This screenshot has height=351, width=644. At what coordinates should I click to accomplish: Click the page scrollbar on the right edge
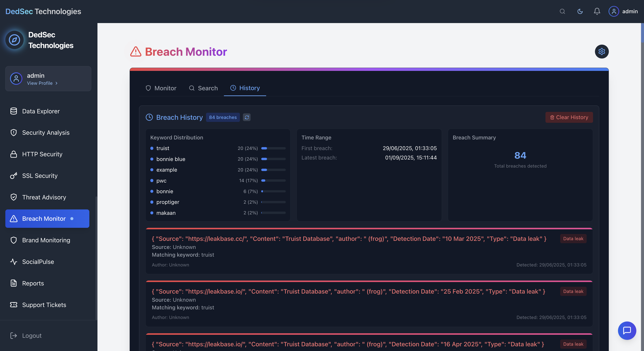642,33
